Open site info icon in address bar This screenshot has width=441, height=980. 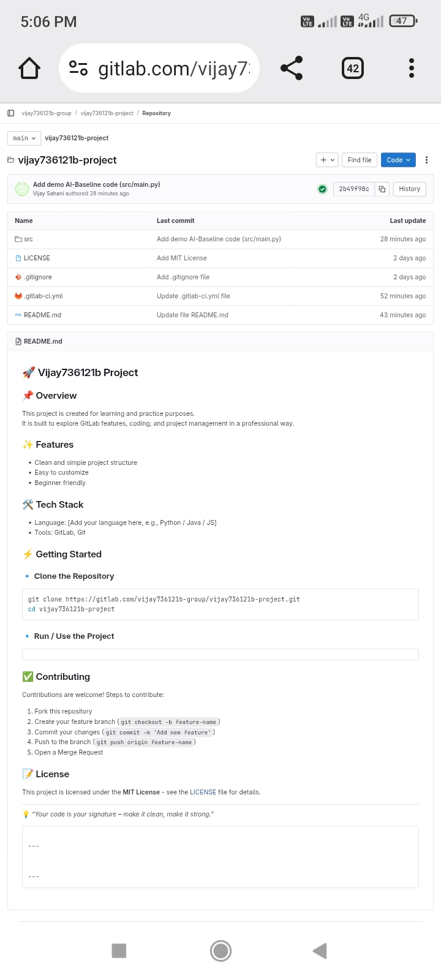78,68
